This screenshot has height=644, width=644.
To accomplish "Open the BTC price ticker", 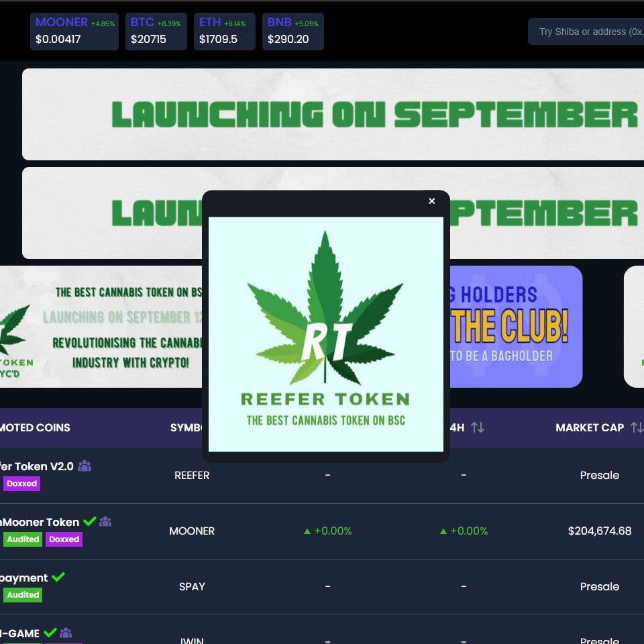I will [156, 32].
